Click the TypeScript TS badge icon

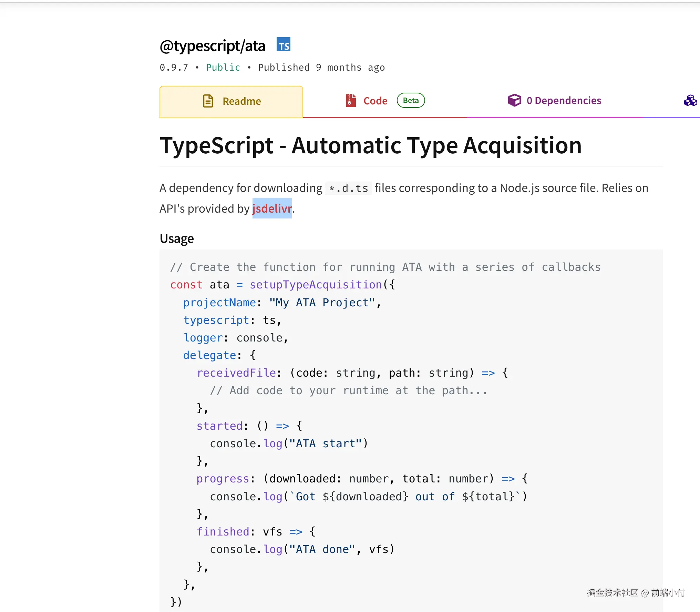tap(284, 45)
